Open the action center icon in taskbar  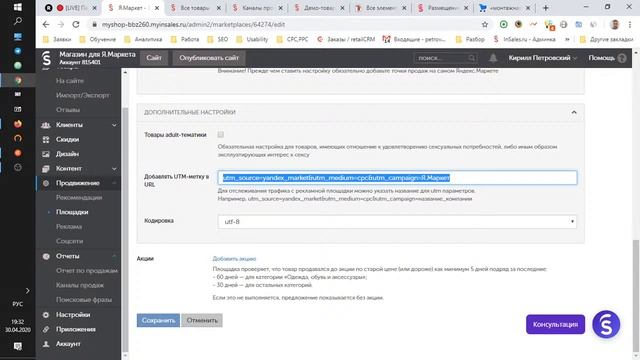pos(18,347)
